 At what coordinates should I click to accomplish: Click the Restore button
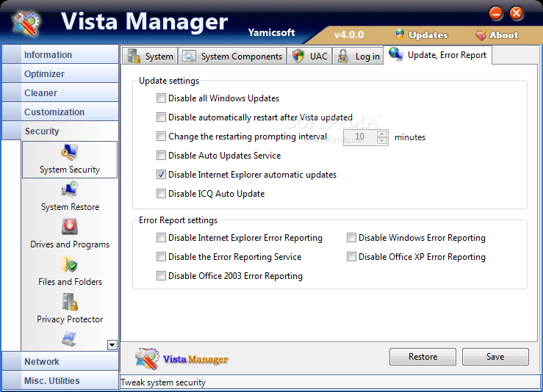422,357
